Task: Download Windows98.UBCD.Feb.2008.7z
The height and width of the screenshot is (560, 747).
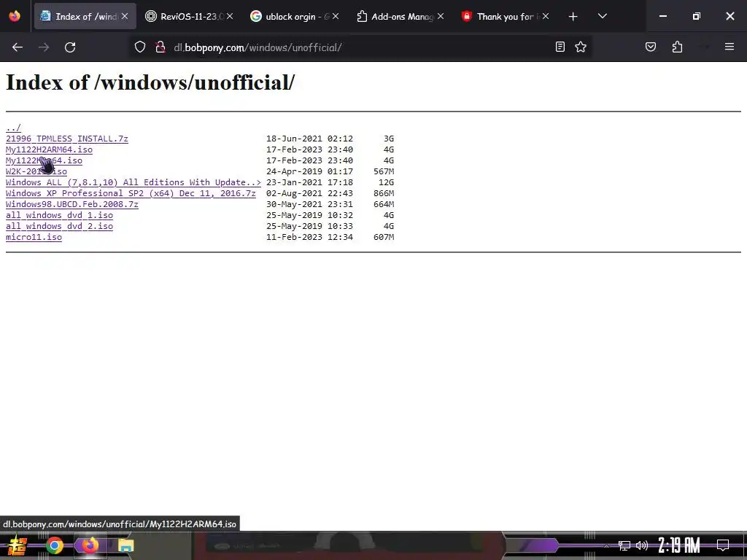Action: pos(72,204)
